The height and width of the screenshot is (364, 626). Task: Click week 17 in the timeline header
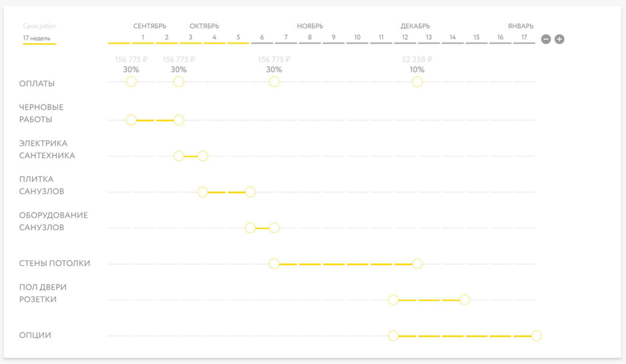(x=524, y=37)
